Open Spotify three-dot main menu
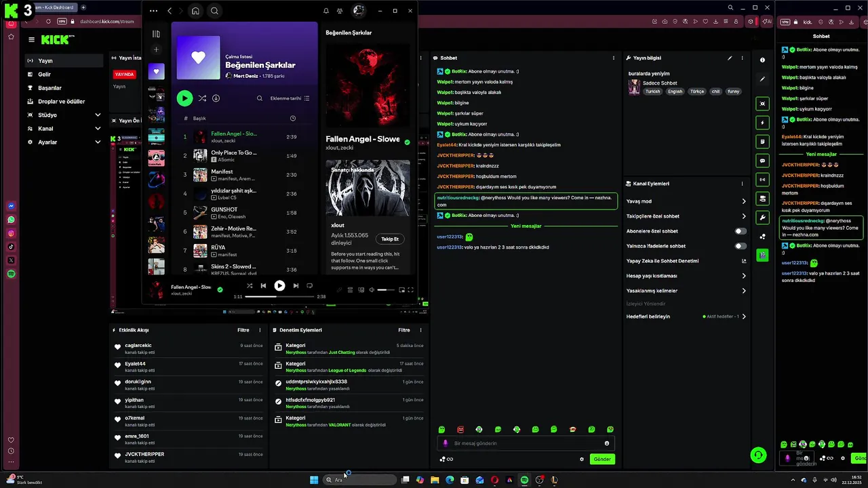This screenshot has height=488, width=868. pyautogui.click(x=153, y=11)
